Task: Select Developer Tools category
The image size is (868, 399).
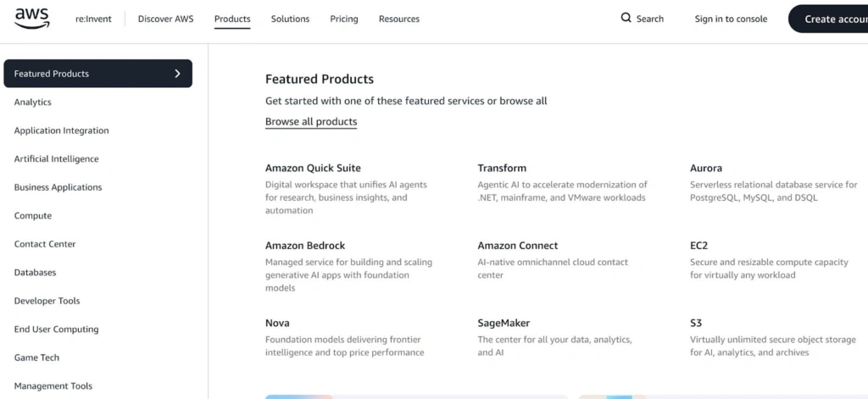Action: pyautogui.click(x=47, y=301)
